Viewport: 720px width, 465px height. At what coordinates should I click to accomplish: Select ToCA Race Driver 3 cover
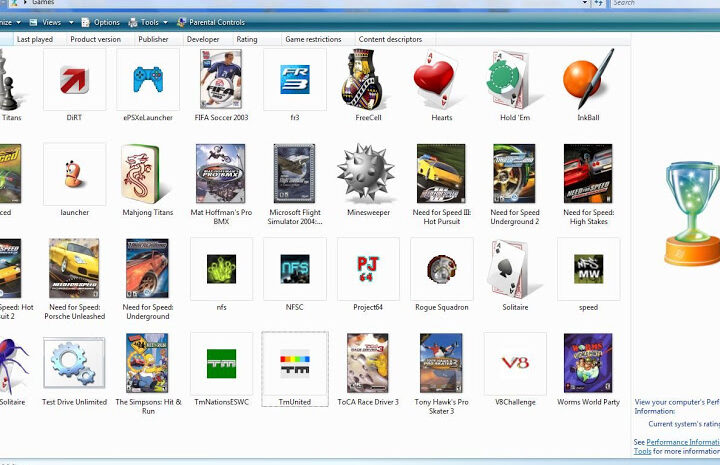click(368, 363)
